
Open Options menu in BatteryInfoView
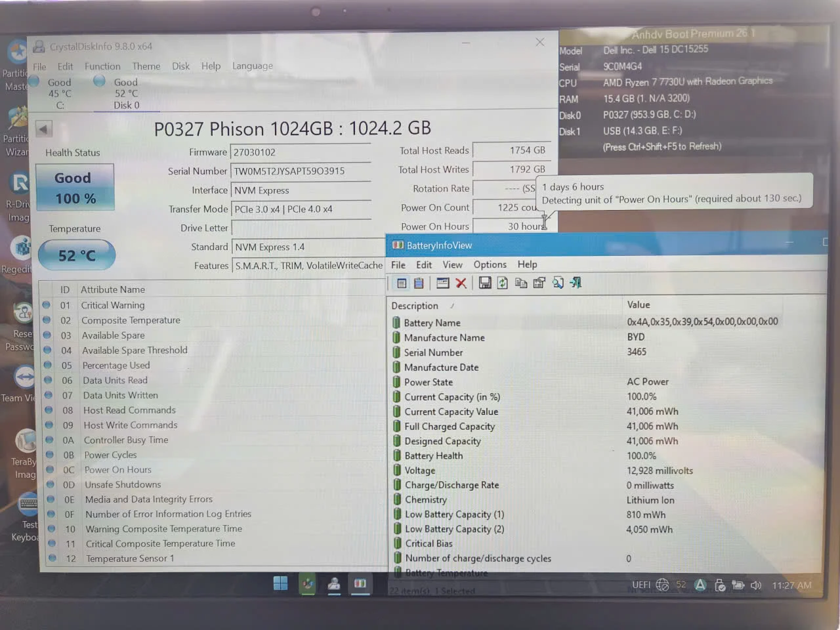pyautogui.click(x=490, y=264)
